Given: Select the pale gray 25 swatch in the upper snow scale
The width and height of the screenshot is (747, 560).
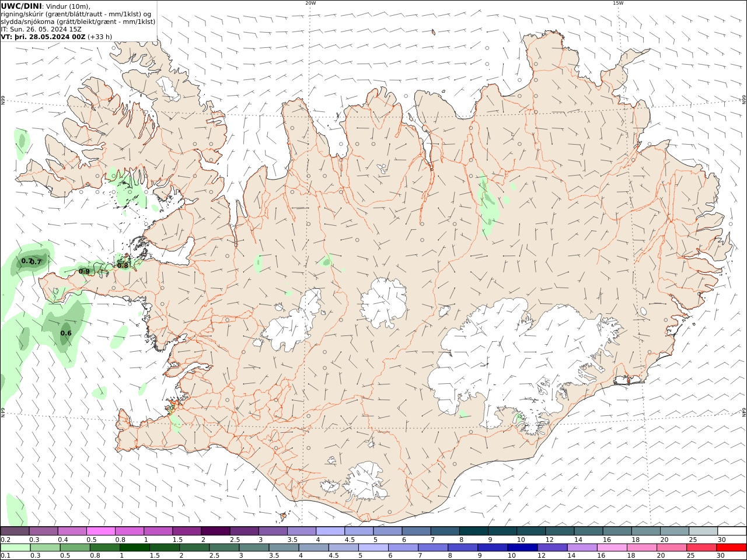Looking at the screenshot, I should click(x=703, y=531).
